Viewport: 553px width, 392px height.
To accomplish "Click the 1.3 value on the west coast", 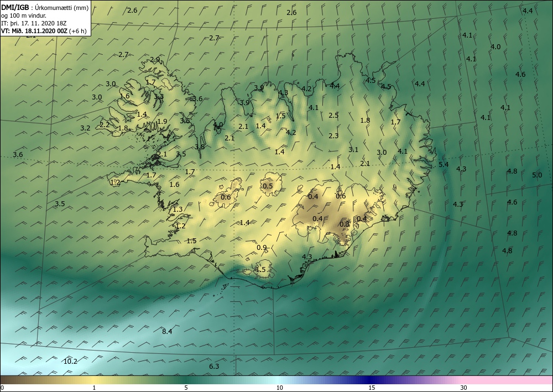I will [x=178, y=209].
